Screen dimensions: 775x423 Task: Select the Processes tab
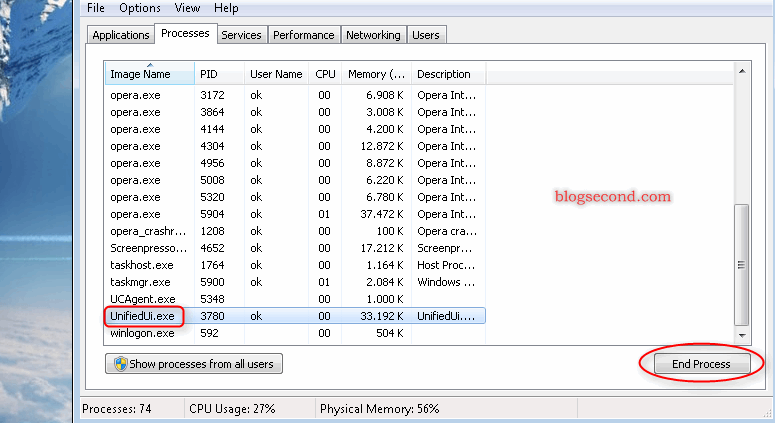point(185,33)
